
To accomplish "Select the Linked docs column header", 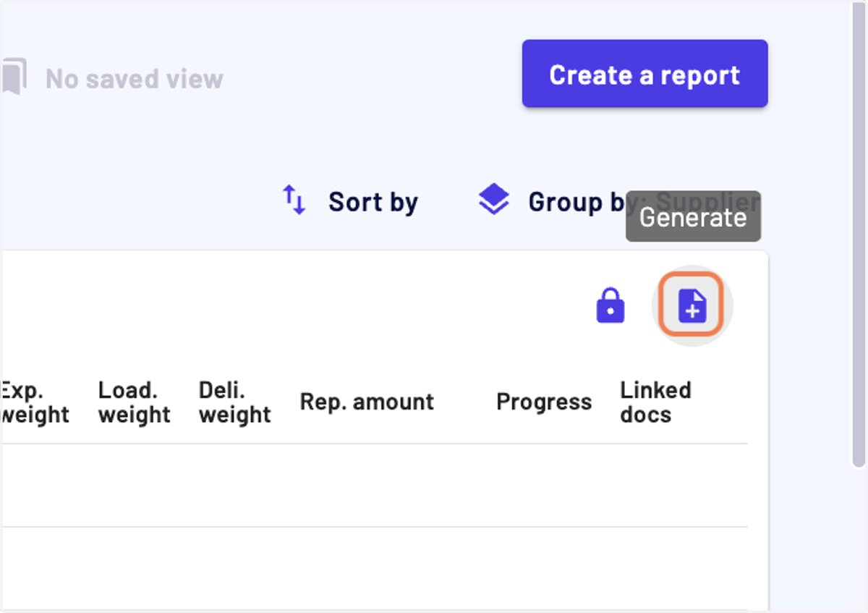I will (x=655, y=402).
